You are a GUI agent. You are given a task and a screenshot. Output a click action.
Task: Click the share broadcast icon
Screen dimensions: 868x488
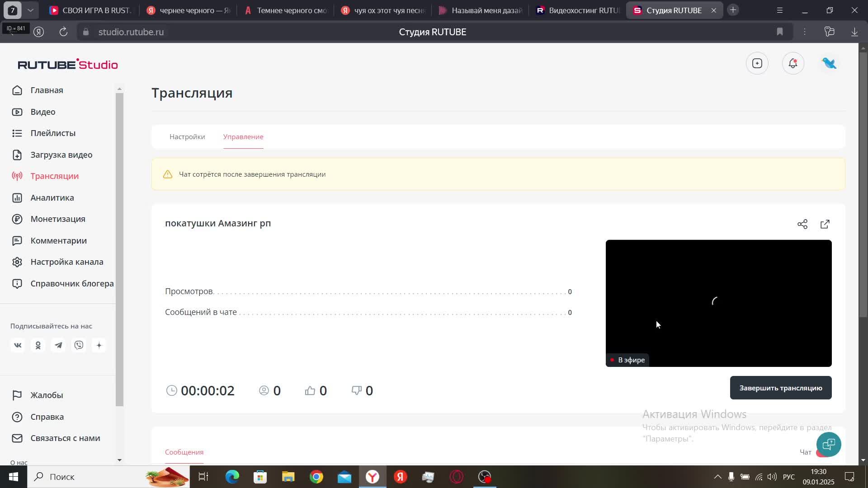click(x=802, y=224)
